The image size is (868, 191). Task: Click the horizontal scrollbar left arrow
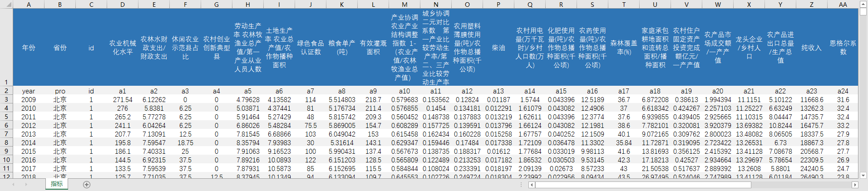(x=532, y=185)
